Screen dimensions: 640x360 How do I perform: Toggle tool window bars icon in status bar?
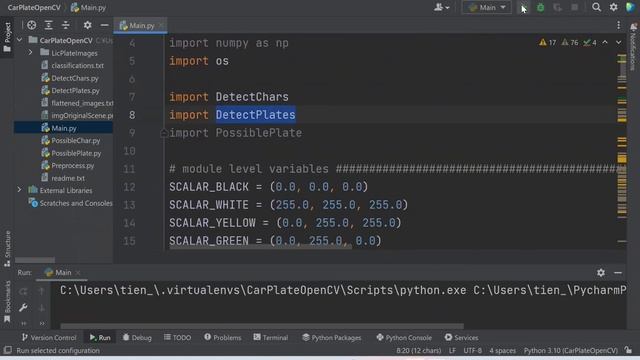pos(8,350)
